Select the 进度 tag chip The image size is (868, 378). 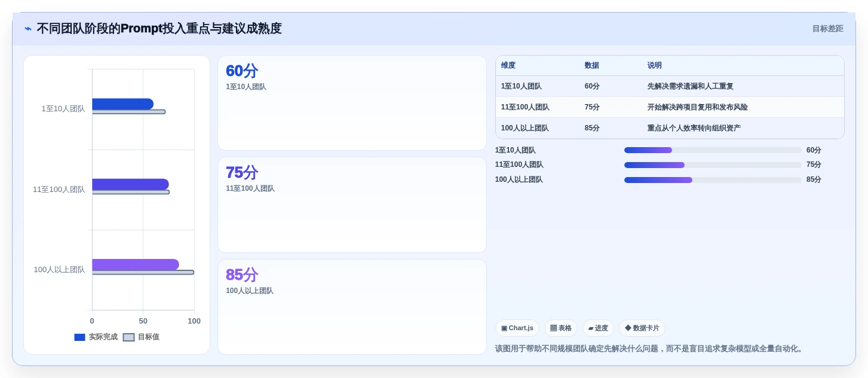(598, 328)
